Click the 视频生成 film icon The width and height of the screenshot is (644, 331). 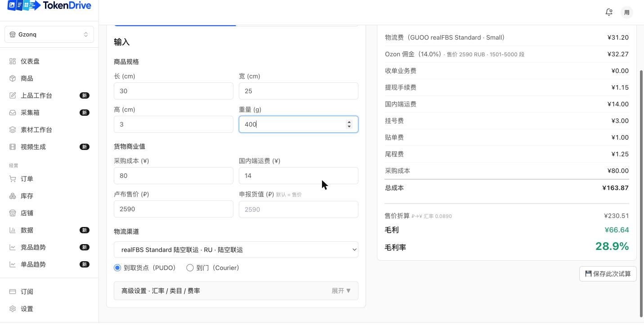coord(13,147)
